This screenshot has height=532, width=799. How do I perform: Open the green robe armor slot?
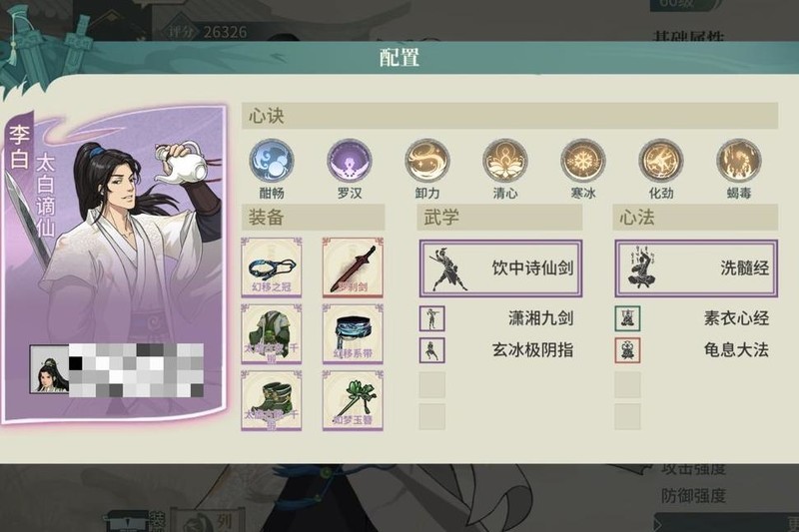(271, 334)
